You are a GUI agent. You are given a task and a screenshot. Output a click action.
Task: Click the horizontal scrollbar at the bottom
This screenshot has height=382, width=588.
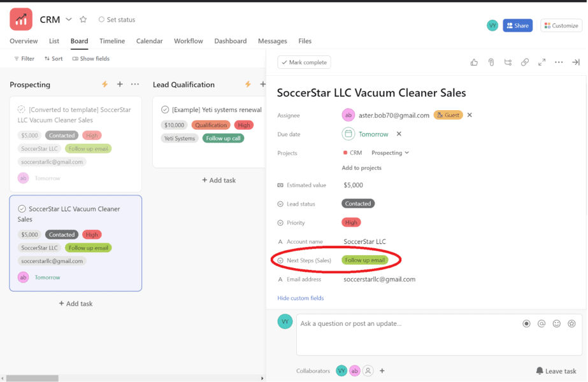[32, 378]
